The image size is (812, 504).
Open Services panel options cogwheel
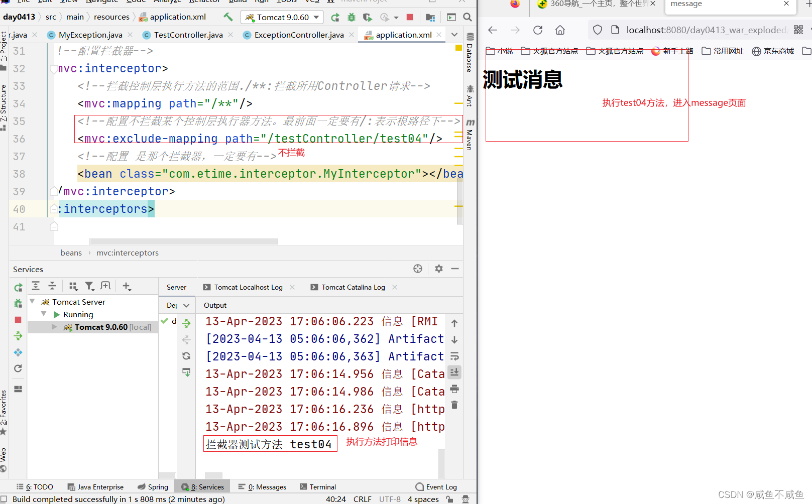pyautogui.click(x=439, y=269)
